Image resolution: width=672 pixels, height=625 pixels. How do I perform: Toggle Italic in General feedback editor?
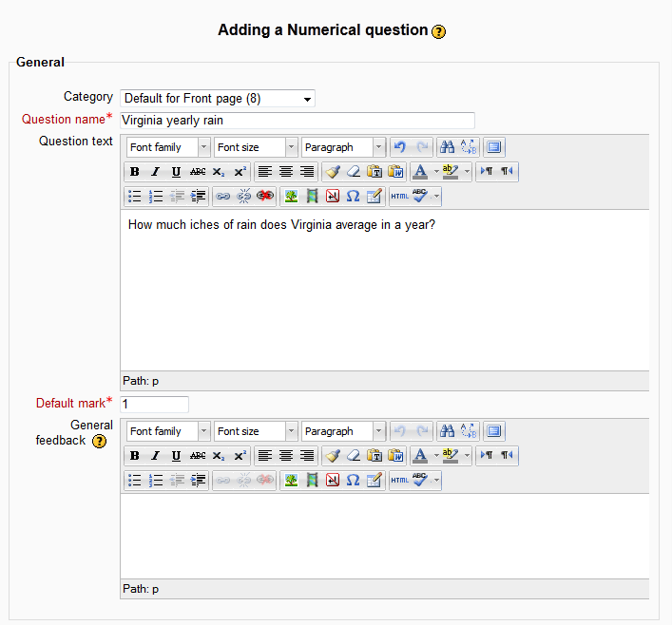[x=155, y=456]
